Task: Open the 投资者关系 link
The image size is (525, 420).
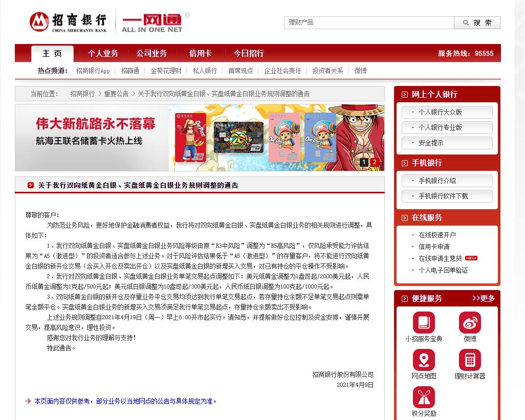Action: (x=328, y=71)
